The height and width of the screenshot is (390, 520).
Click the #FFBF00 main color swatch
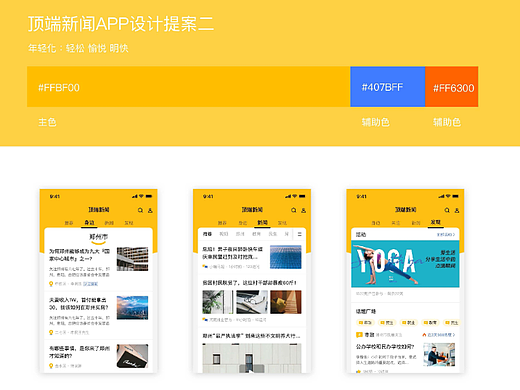[x=188, y=87]
